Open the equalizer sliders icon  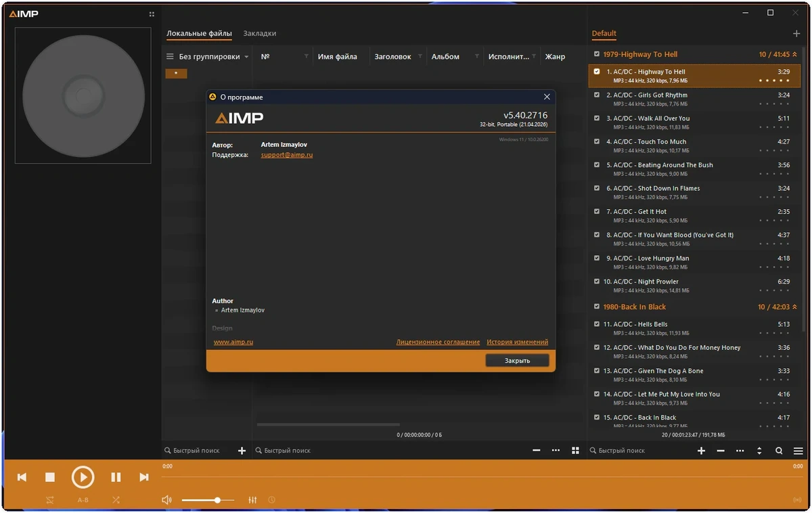pos(252,500)
